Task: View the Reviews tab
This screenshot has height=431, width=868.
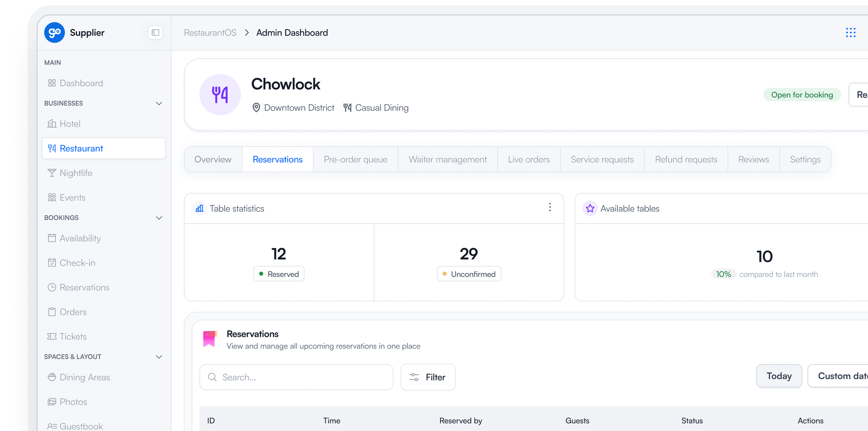Action: [754, 159]
